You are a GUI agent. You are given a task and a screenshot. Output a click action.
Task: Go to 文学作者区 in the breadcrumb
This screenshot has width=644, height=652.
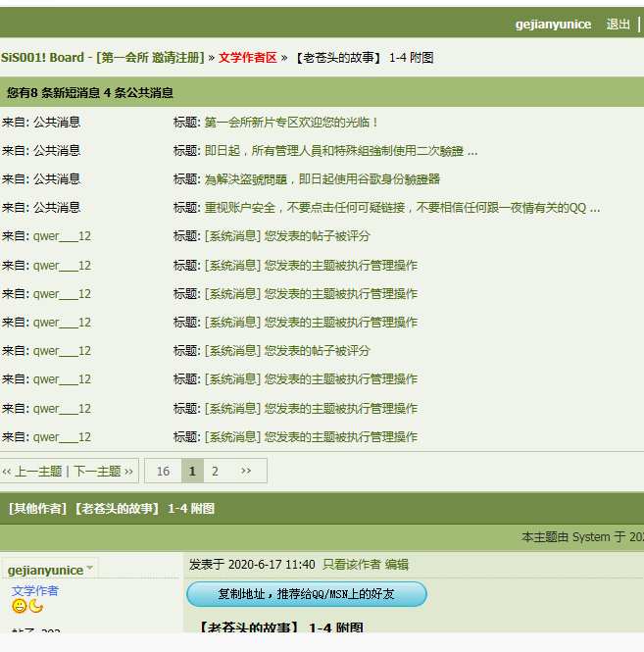(247, 58)
